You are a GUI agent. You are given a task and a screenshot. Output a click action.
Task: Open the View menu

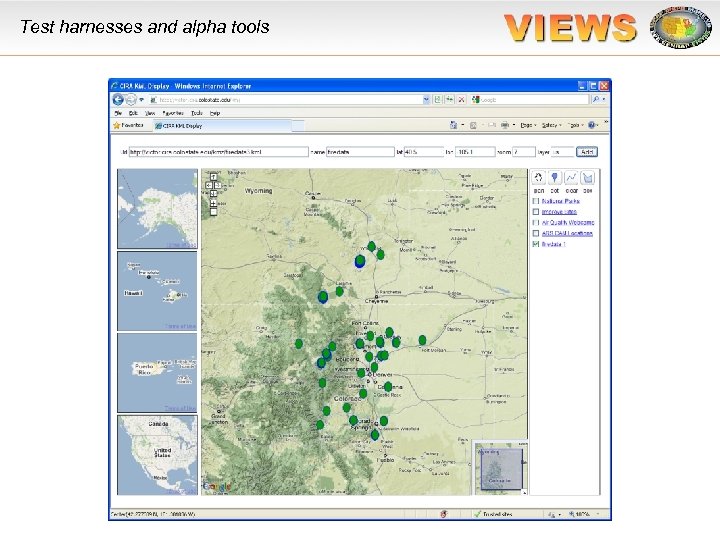(x=150, y=113)
